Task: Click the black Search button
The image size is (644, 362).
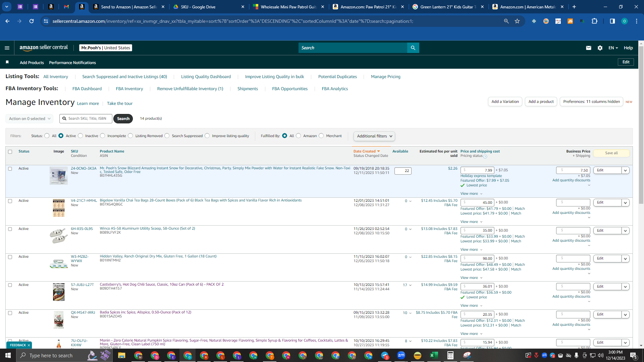Action: 123,119
